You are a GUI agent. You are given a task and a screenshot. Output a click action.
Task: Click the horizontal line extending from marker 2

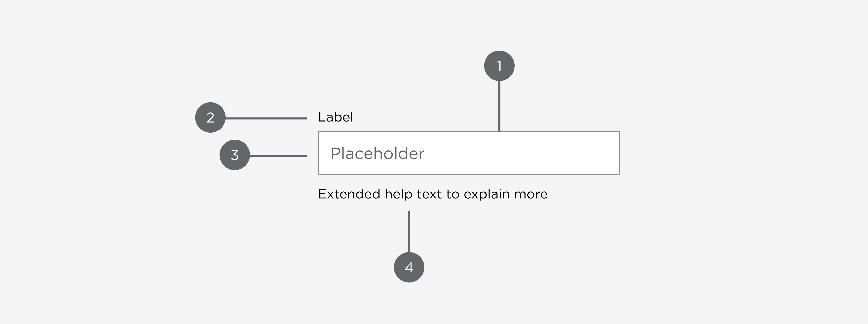(266, 118)
